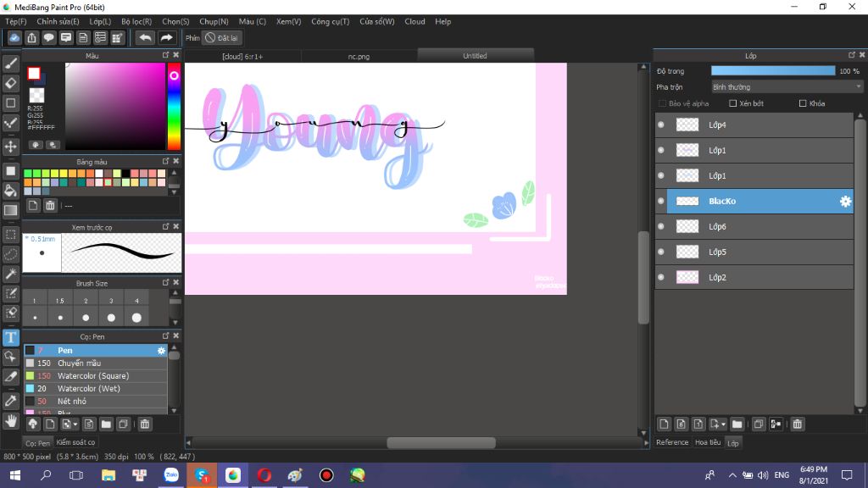The width and height of the screenshot is (868, 488).
Task: Select the Eraser tool
Action: tap(11, 83)
